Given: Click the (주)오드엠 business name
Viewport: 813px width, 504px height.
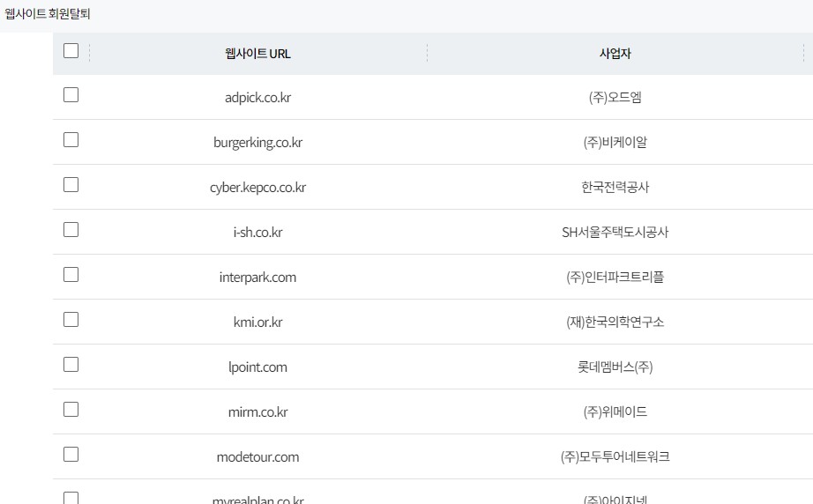Looking at the screenshot, I should (615, 98).
